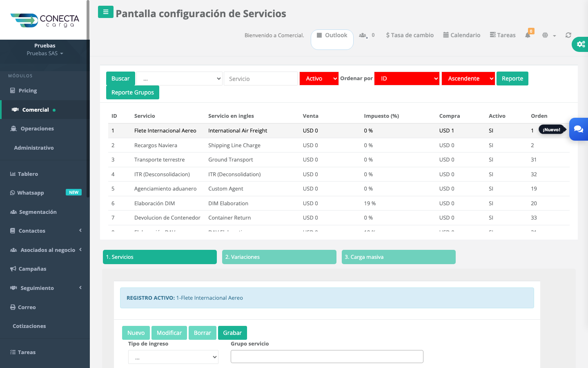The width and height of the screenshot is (588, 368).
Task: Open the search field selector dropdown
Action: pyautogui.click(x=180, y=79)
